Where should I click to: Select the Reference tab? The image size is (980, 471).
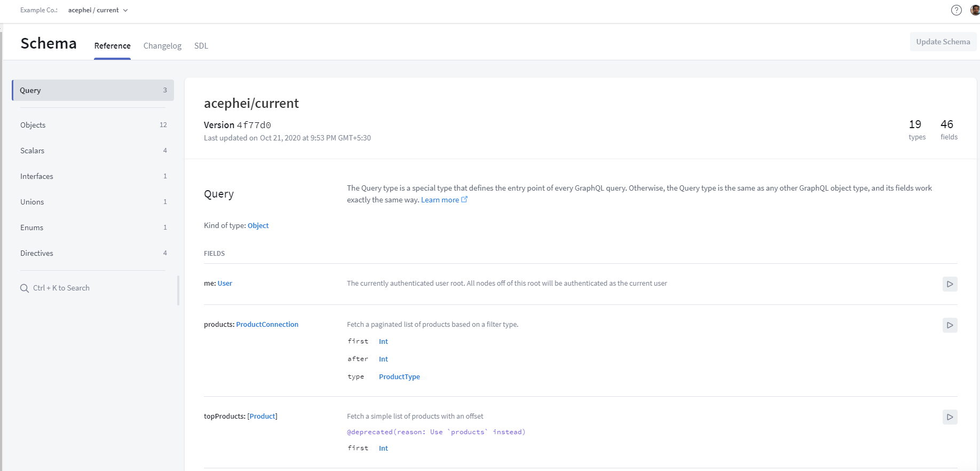[112, 46]
